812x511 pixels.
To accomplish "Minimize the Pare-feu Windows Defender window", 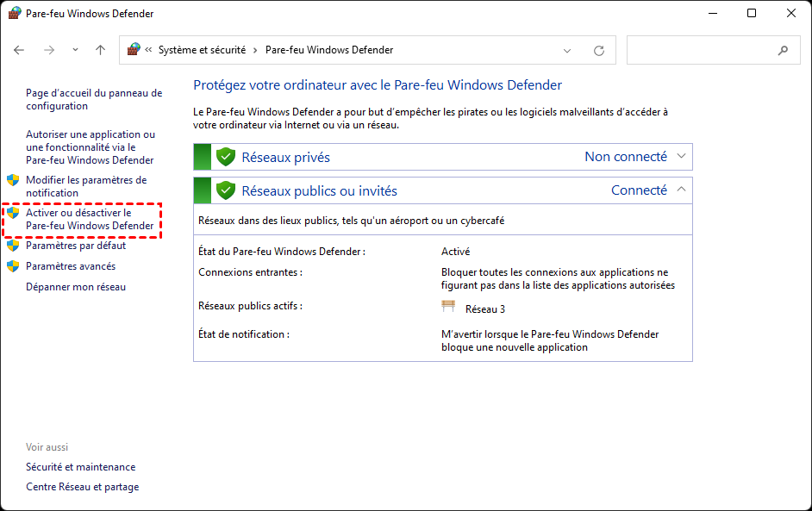I will tap(713, 14).
